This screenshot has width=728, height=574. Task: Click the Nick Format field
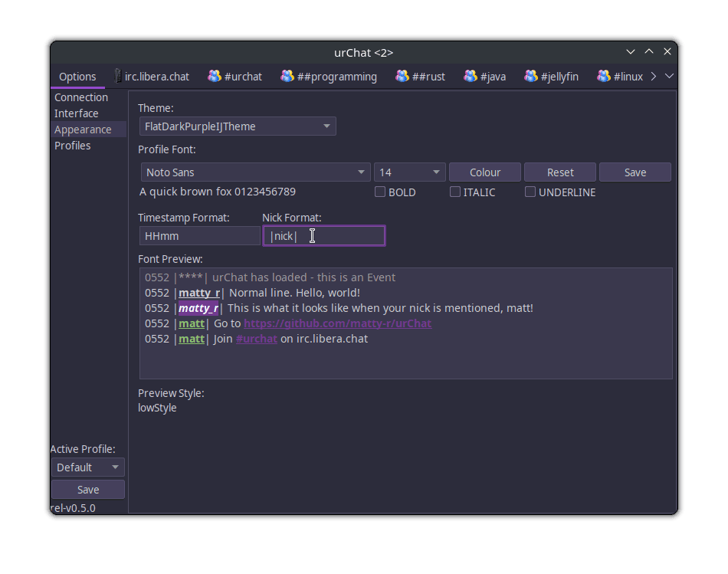[323, 236]
